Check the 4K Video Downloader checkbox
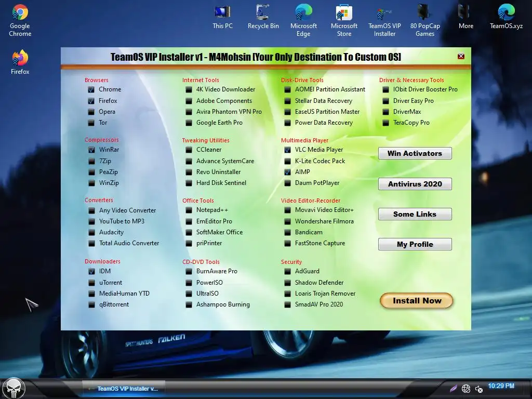 (189, 89)
